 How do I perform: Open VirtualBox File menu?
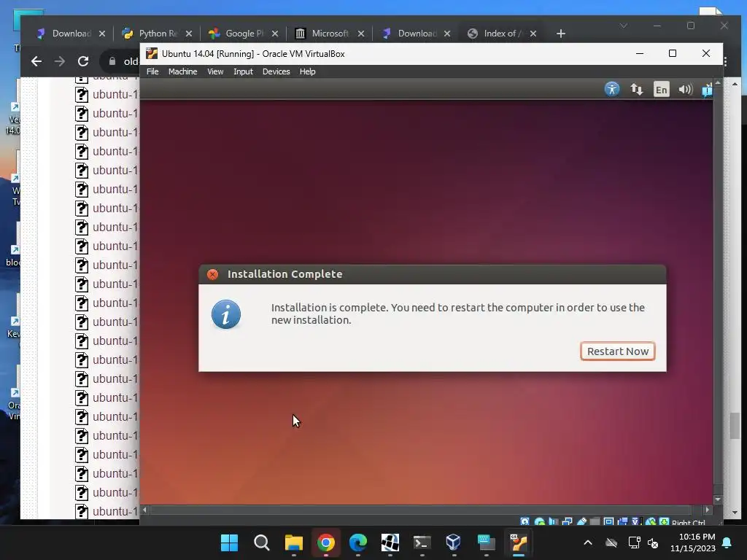[152, 71]
